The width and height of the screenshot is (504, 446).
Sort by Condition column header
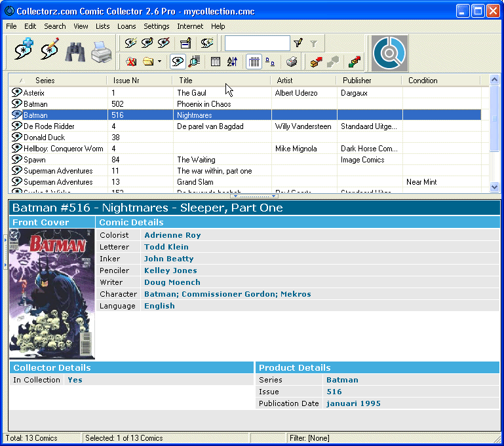pyautogui.click(x=441, y=81)
